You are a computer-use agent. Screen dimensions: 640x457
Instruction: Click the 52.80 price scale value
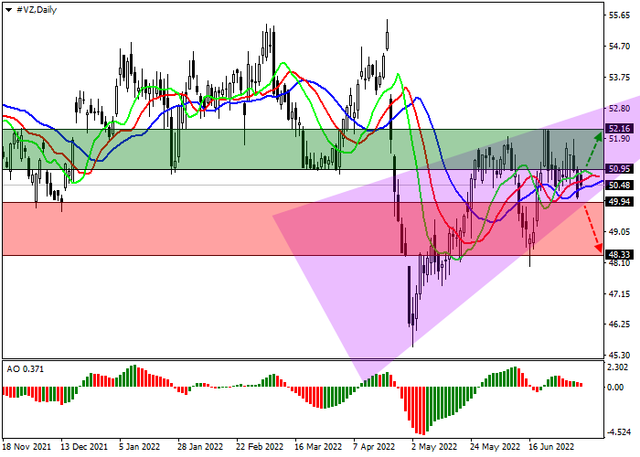619,109
